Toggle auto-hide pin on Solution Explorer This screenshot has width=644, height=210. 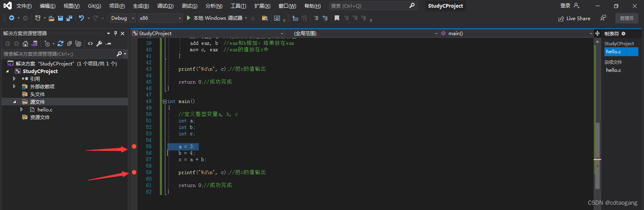click(x=115, y=33)
